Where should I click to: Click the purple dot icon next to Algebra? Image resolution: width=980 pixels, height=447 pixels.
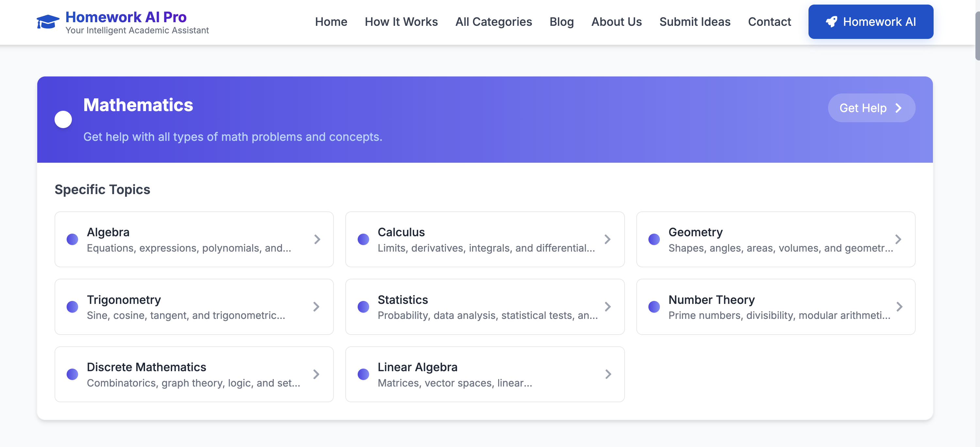click(72, 239)
